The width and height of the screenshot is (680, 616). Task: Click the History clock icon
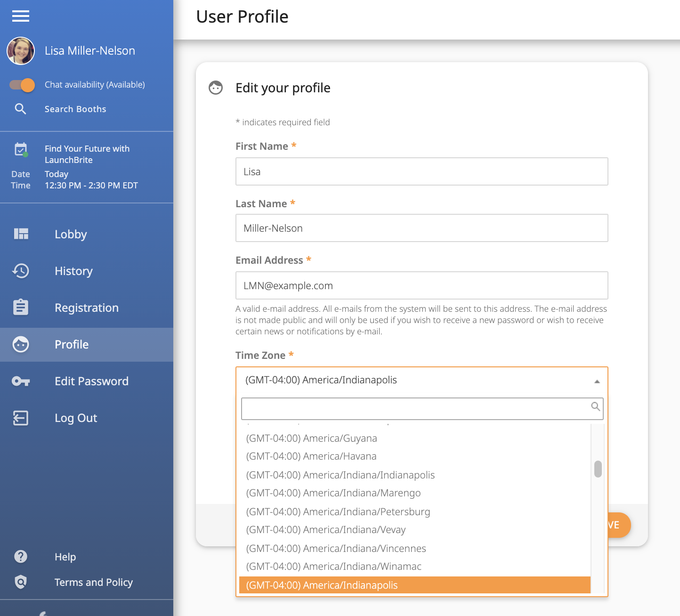coord(21,271)
